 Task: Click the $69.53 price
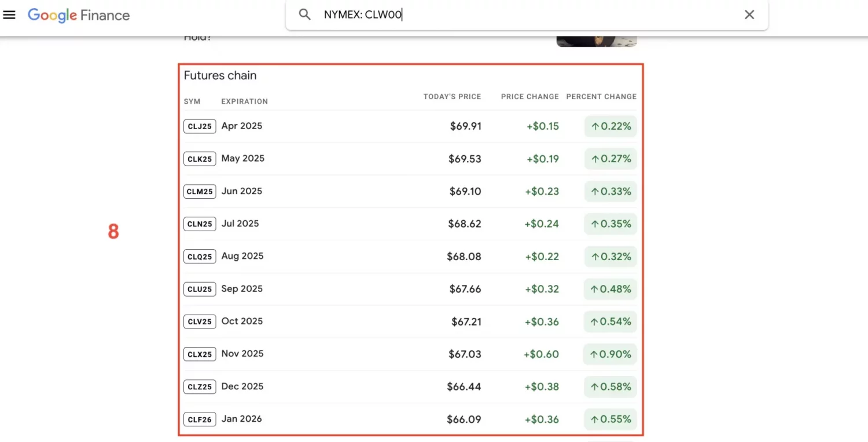465,159
